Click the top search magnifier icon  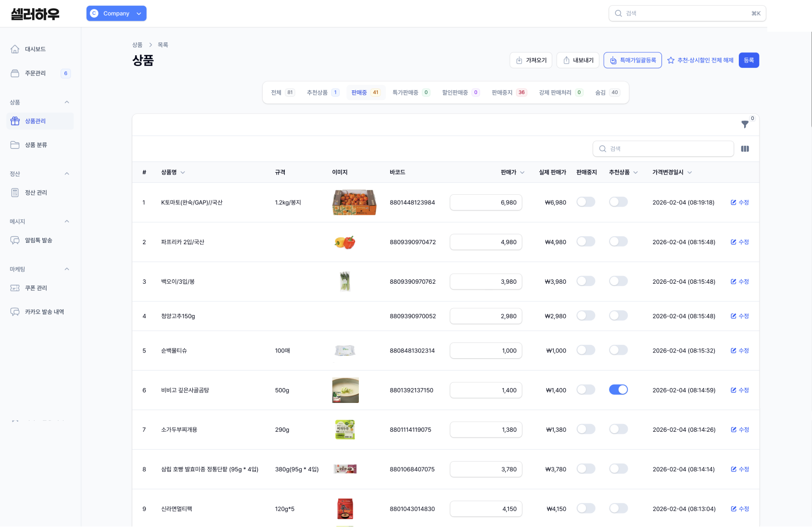point(618,13)
